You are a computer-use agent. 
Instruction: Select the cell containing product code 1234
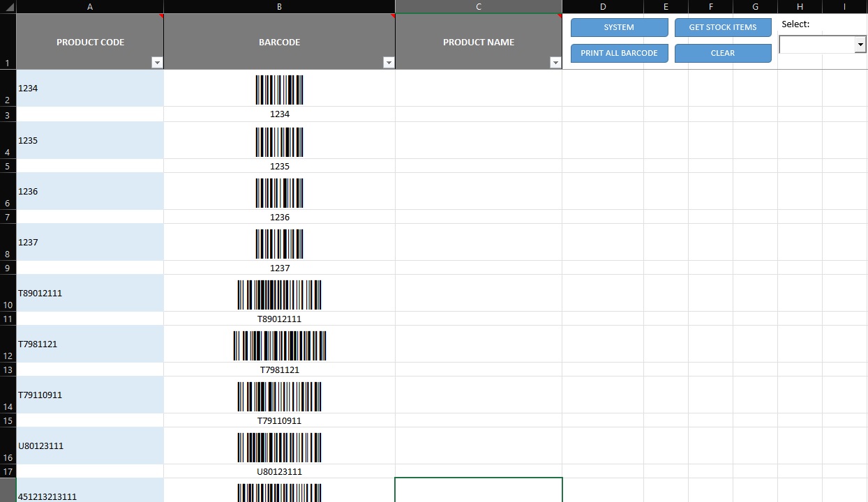(89, 89)
